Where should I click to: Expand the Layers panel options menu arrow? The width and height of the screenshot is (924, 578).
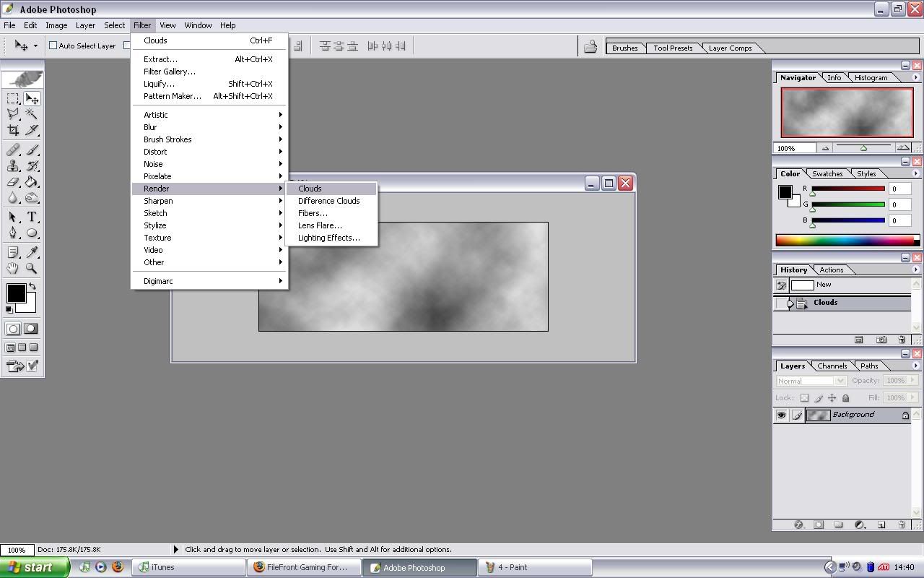tap(915, 366)
